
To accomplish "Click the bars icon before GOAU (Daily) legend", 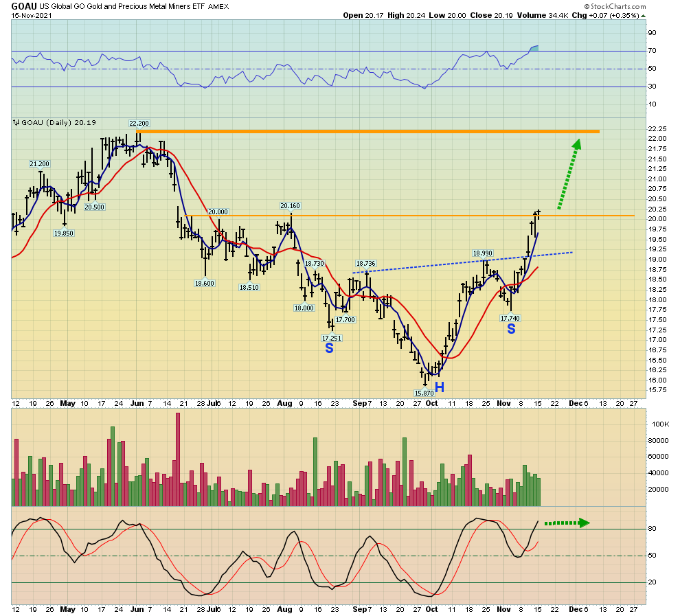I will tap(16, 123).
